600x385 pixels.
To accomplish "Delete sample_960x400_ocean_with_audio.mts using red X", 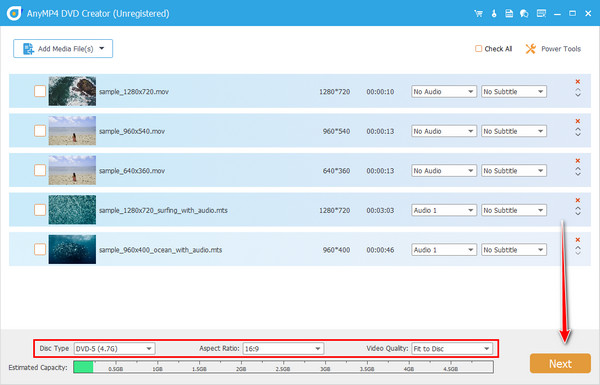I will point(578,240).
